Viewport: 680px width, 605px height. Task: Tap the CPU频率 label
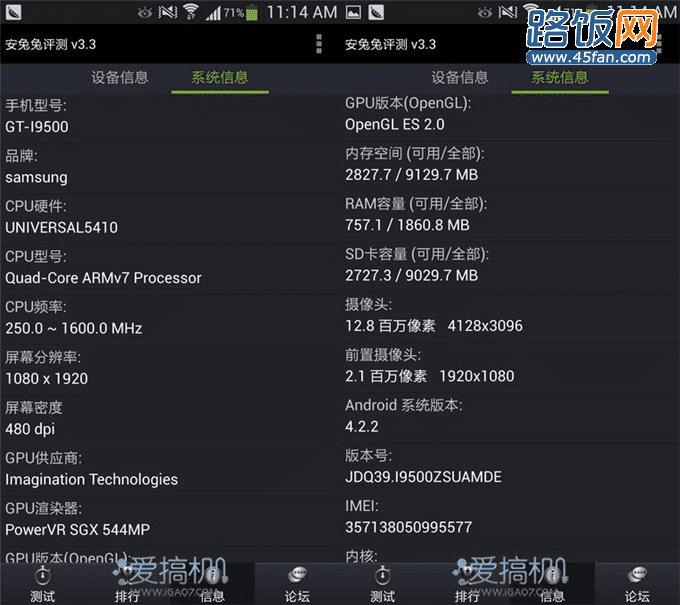point(36,307)
